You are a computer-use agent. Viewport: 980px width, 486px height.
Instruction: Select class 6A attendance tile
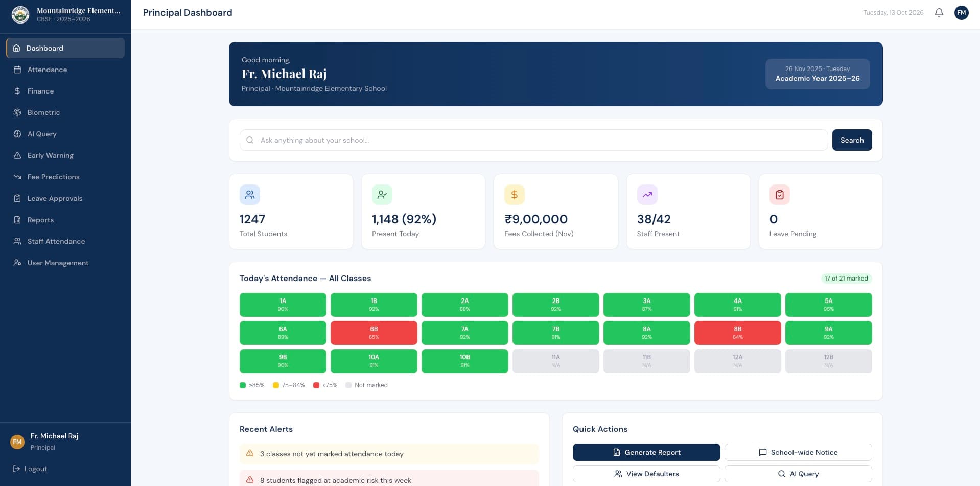click(283, 333)
